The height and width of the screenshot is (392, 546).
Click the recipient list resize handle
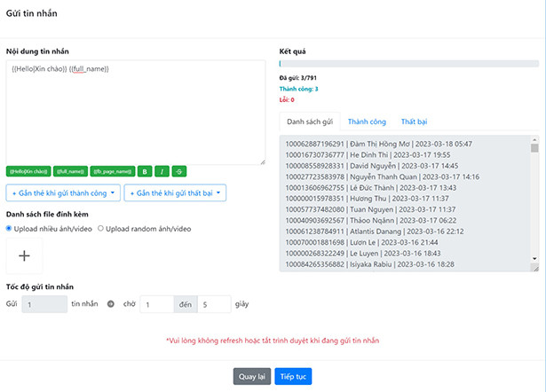[535, 268]
